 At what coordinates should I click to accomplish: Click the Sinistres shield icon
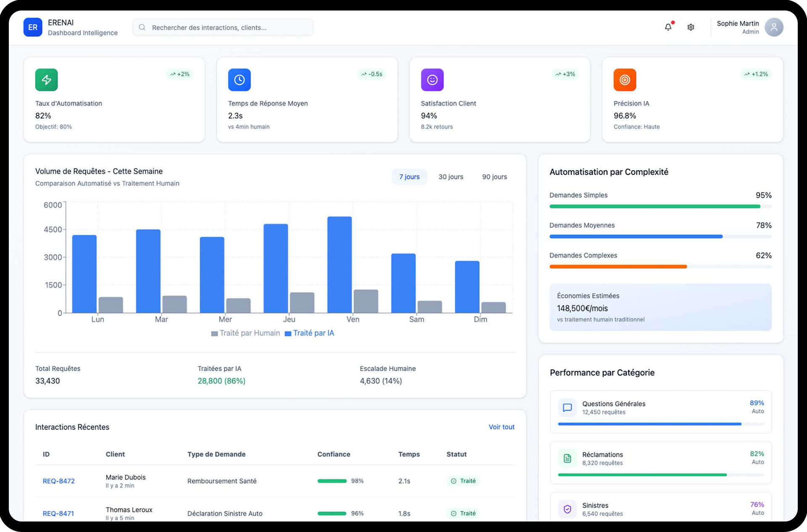(x=567, y=509)
